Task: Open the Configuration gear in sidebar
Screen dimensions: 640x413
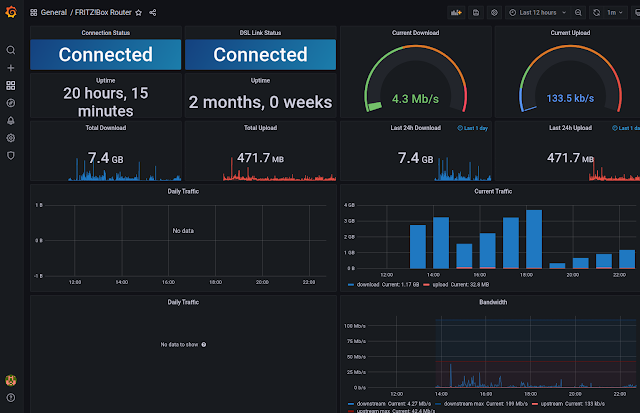Action: [11, 138]
